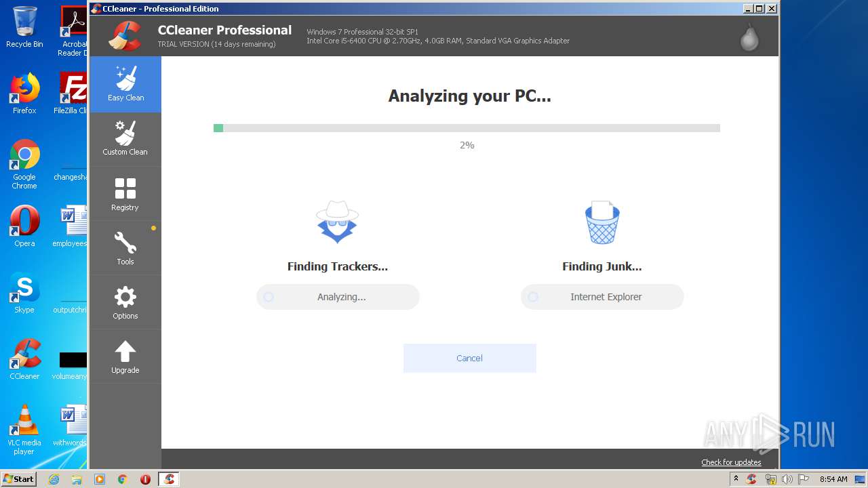Click the pear icon in header
The width and height of the screenshot is (868, 488).
pos(749,37)
